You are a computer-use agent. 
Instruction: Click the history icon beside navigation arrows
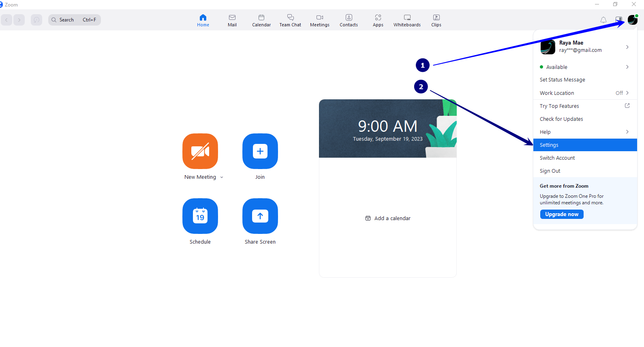click(x=36, y=20)
